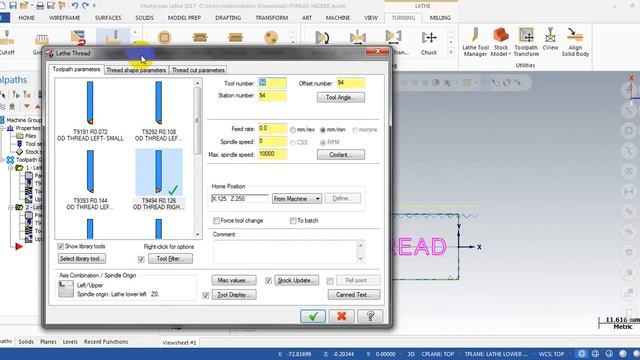Expand the Stock Model dropdown arrow
Image resolution: width=640 pixels, height=360 pixels.
point(509,54)
